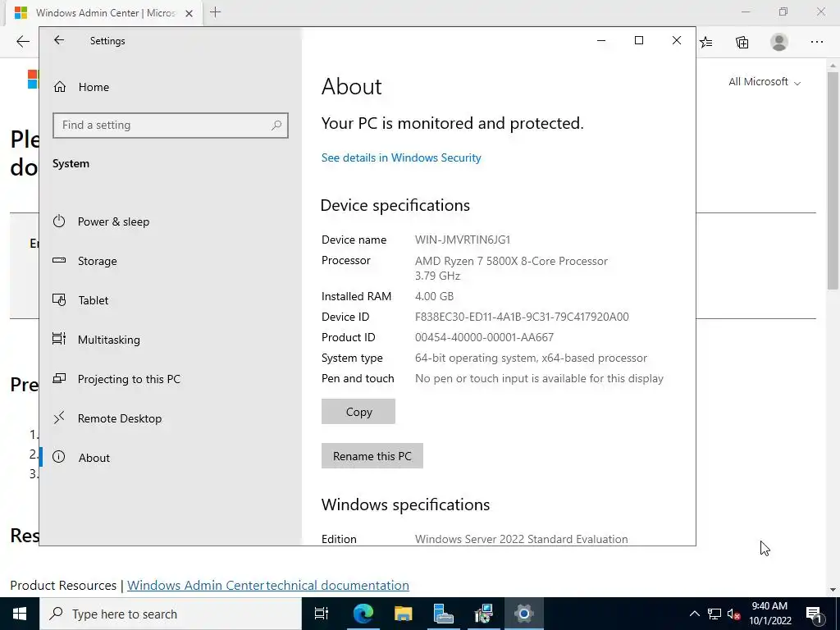Image resolution: width=840 pixels, height=630 pixels.
Task: Click the muted volume tray icon
Action: (734, 614)
